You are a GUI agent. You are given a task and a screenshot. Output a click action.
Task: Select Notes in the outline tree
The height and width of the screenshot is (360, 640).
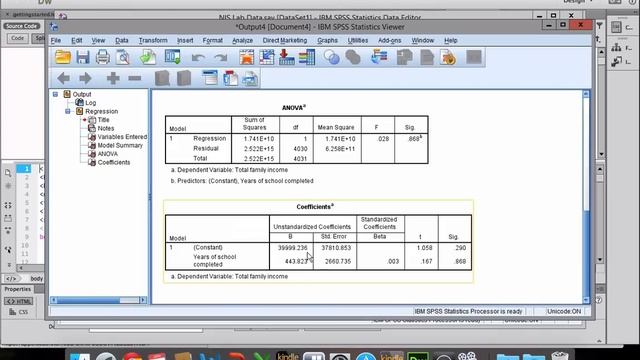coord(106,128)
